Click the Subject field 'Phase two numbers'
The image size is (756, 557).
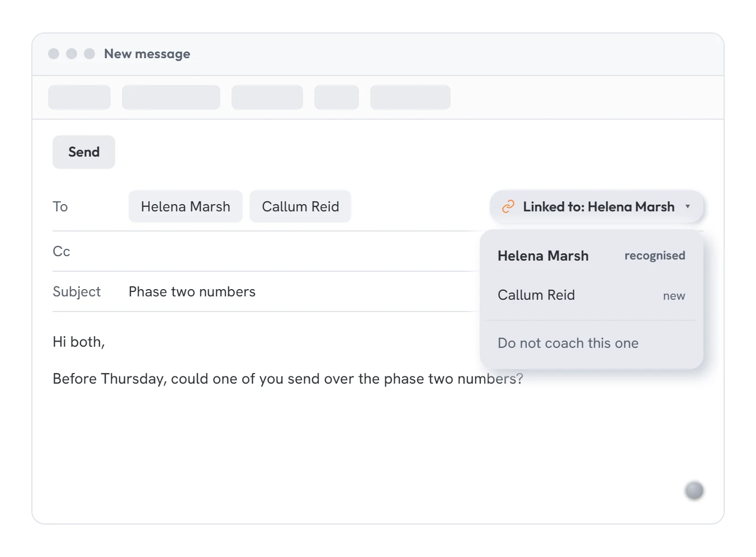tap(192, 291)
